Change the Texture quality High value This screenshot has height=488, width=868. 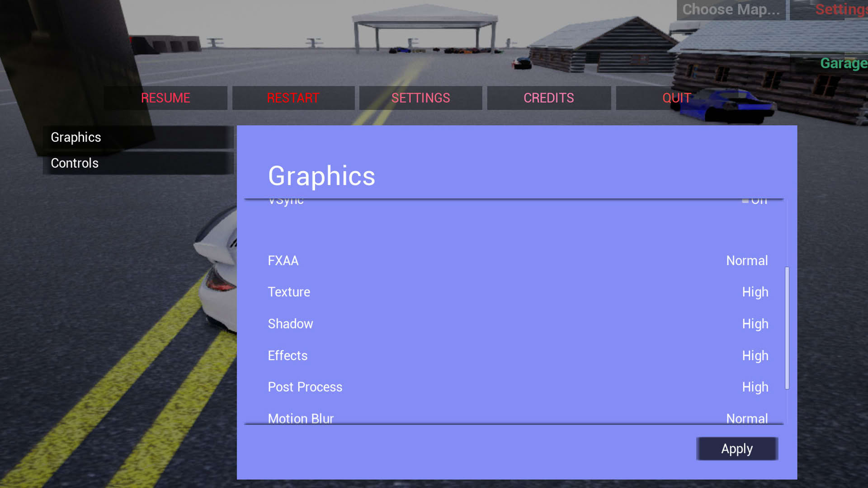tap(755, 292)
